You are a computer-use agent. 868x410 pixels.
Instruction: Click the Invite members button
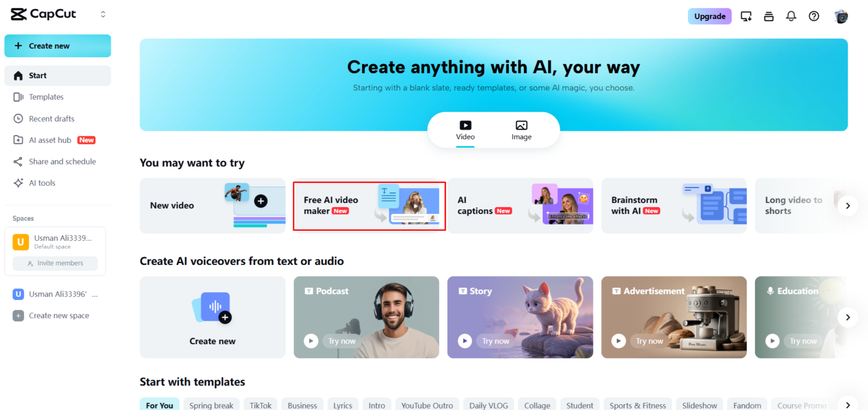pyautogui.click(x=55, y=263)
